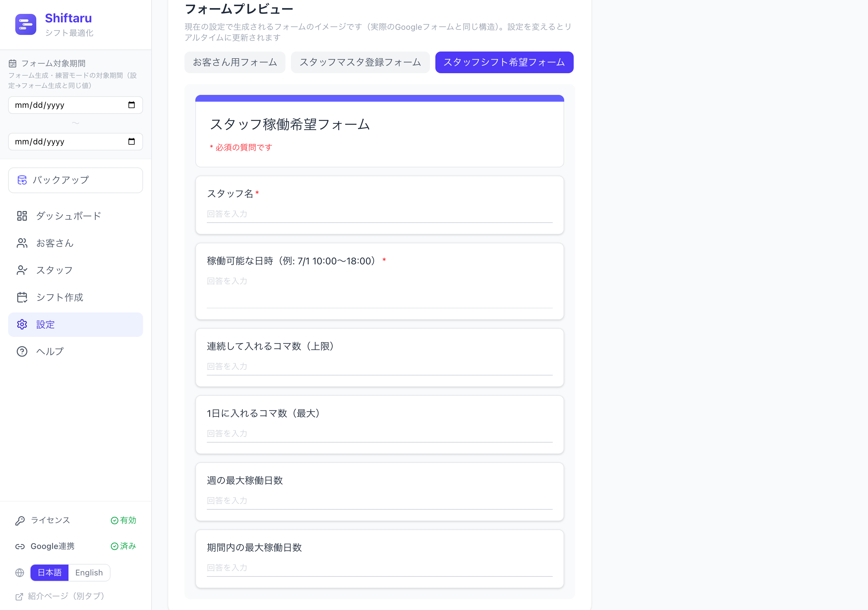This screenshot has width=868, height=610.
Task: Open 紹介ページ（別タブ）link
Action: [60, 596]
